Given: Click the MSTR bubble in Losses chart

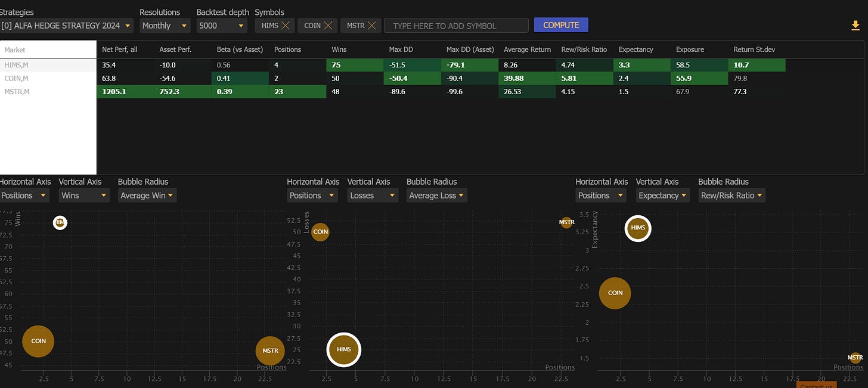Looking at the screenshot, I should [x=566, y=222].
